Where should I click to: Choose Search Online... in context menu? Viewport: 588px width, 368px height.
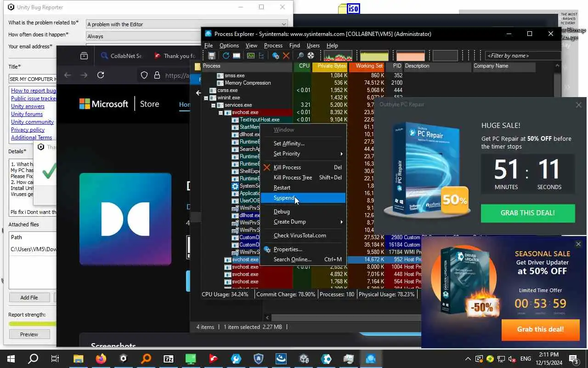point(303,259)
